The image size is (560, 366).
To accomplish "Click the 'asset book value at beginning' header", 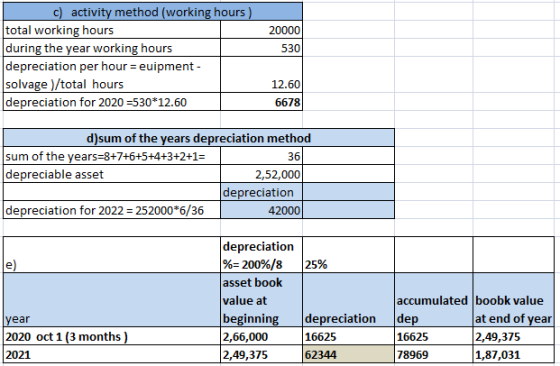I will 261,300.
